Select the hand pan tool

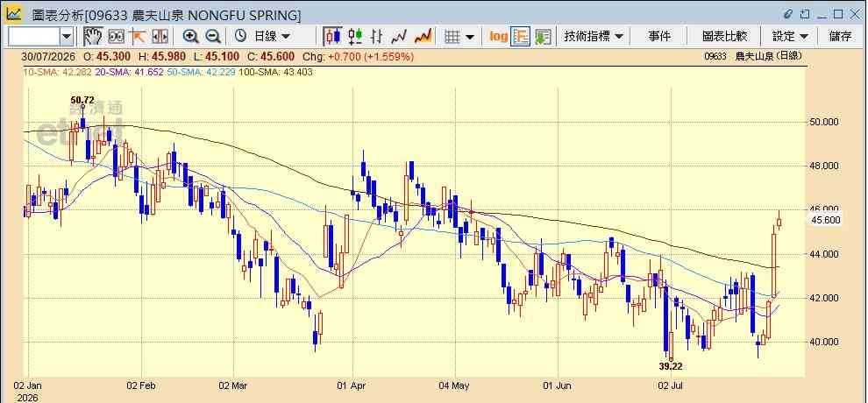(x=94, y=37)
